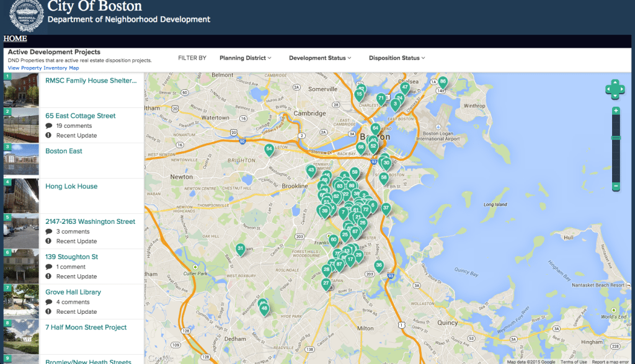Open the Development Status dropdown
This screenshot has width=635, height=364.
click(320, 58)
